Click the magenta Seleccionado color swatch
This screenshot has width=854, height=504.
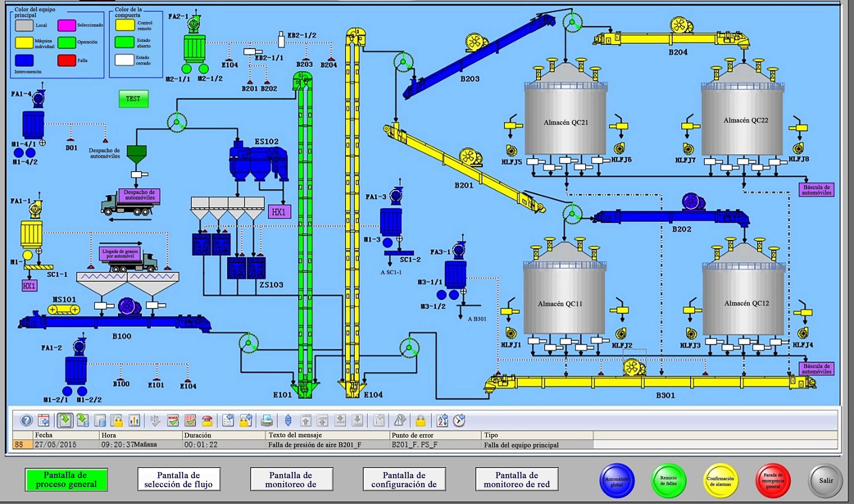(x=66, y=25)
